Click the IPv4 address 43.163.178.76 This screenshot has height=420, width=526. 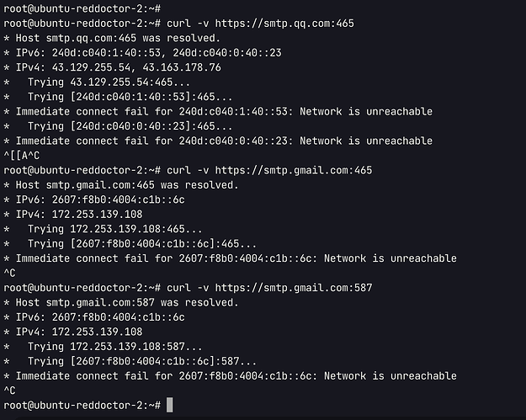pyautogui.click(x=182, y=67)
